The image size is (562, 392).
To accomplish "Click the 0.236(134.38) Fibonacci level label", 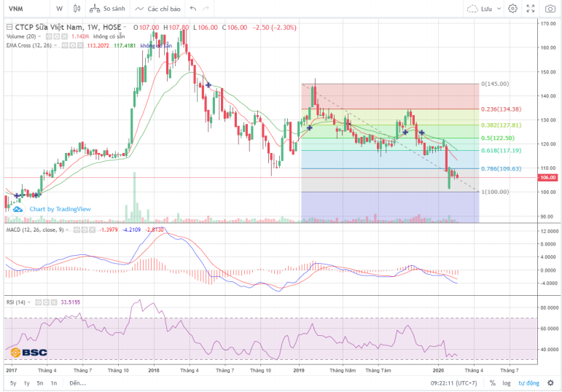I will pos(501,109).
